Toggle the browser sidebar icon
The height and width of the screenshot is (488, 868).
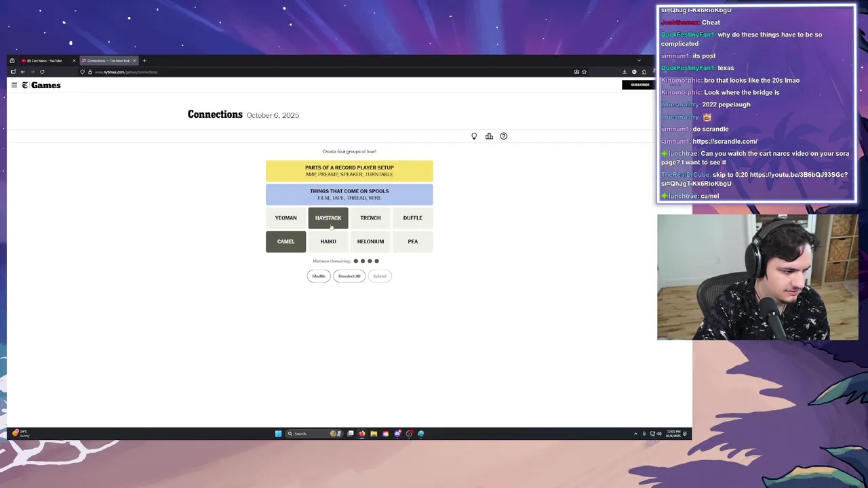click(13, 72)
